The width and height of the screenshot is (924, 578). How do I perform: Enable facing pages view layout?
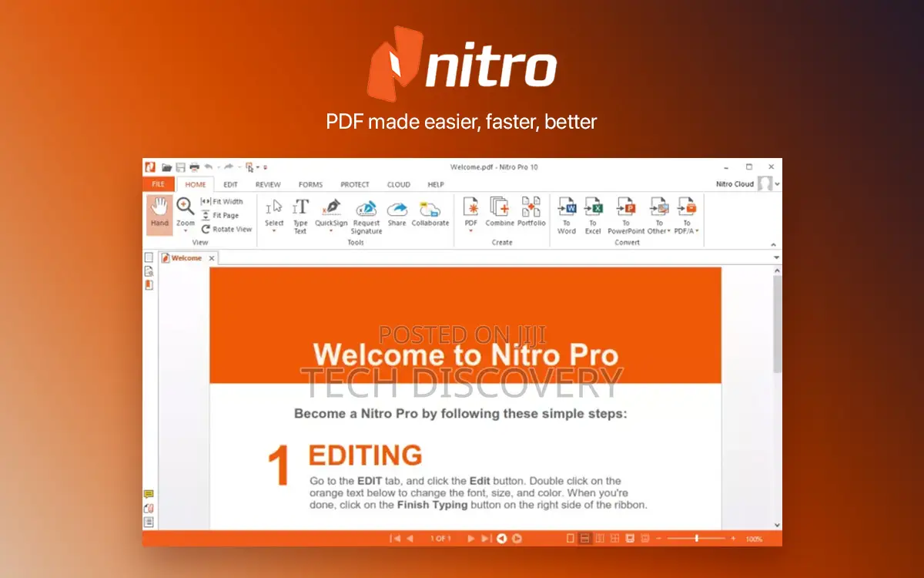point(600,539)
